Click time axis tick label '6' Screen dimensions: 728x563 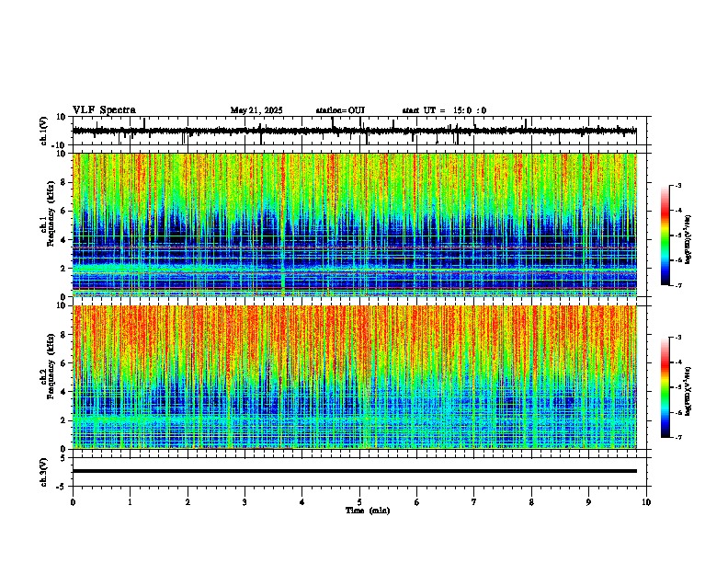417,502
